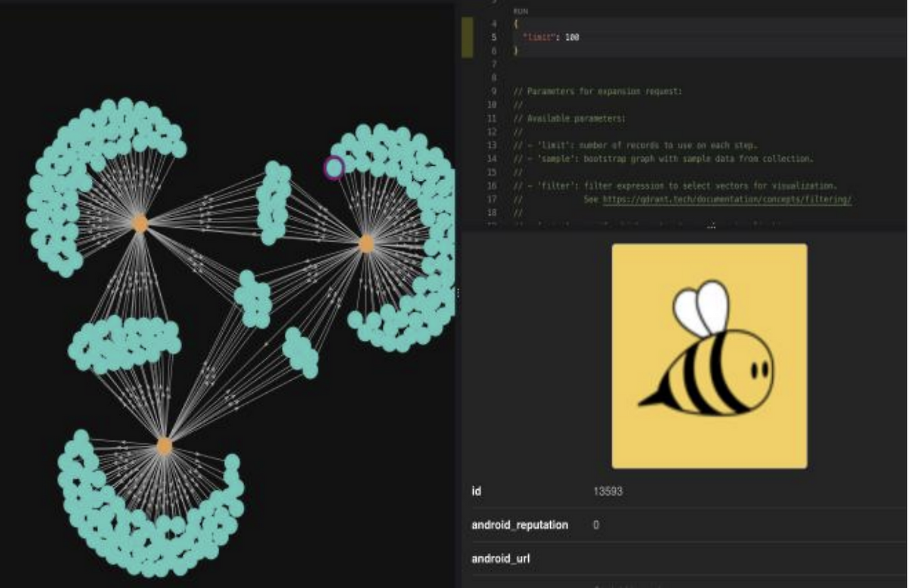Image resolution: width=911 pixels, height=588 pixels.
Task: Click the RUN code lens above the request
Action: [520, 12]
